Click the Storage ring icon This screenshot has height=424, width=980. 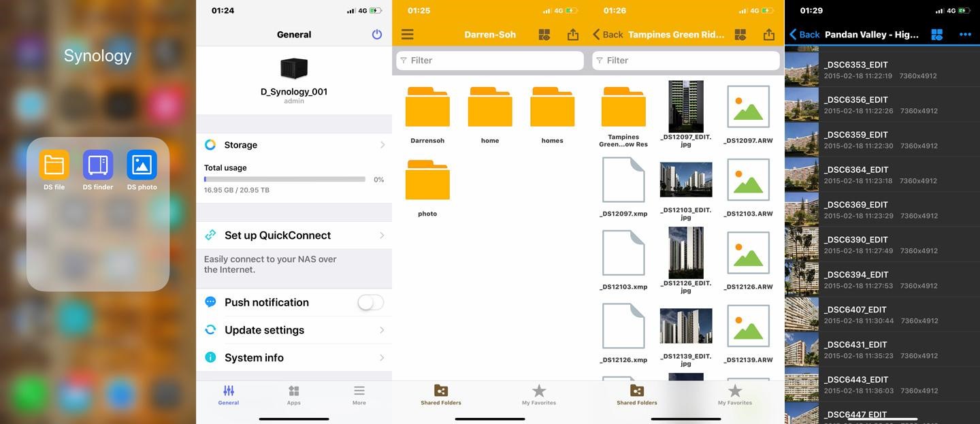tap(210, 144)
